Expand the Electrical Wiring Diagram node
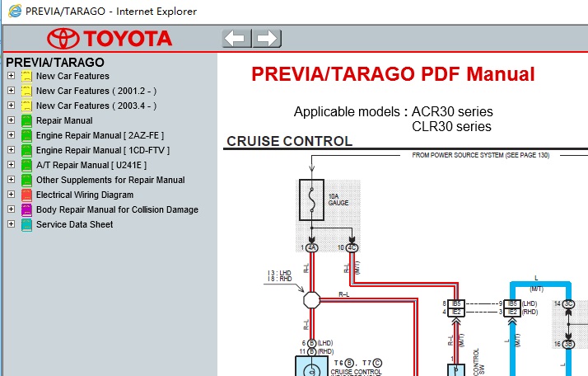This screenshot has height=376, width=588. 12,195
